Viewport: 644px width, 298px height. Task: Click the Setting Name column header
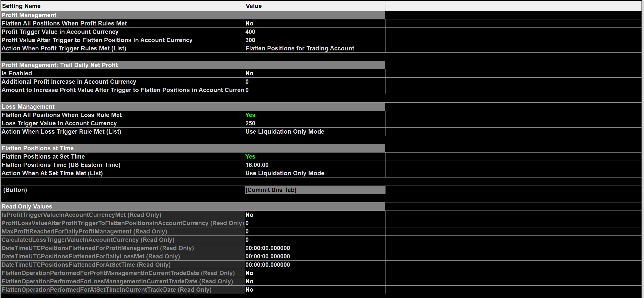coord(122,6)
